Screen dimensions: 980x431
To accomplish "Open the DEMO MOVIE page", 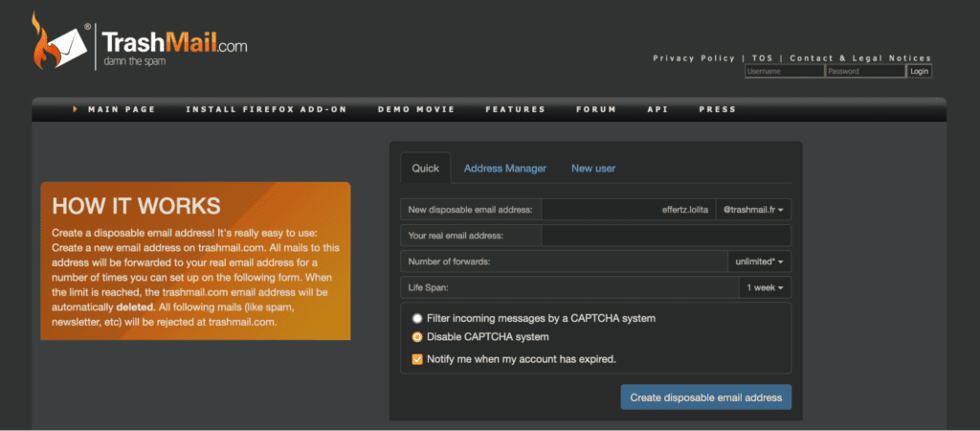I will 416,109.
